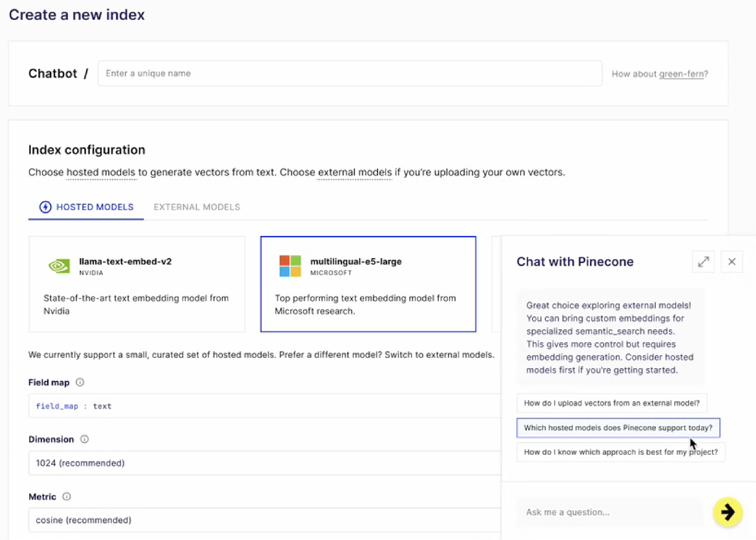
Task: Send the chat question with arrow button
Action: coord(727,512)
